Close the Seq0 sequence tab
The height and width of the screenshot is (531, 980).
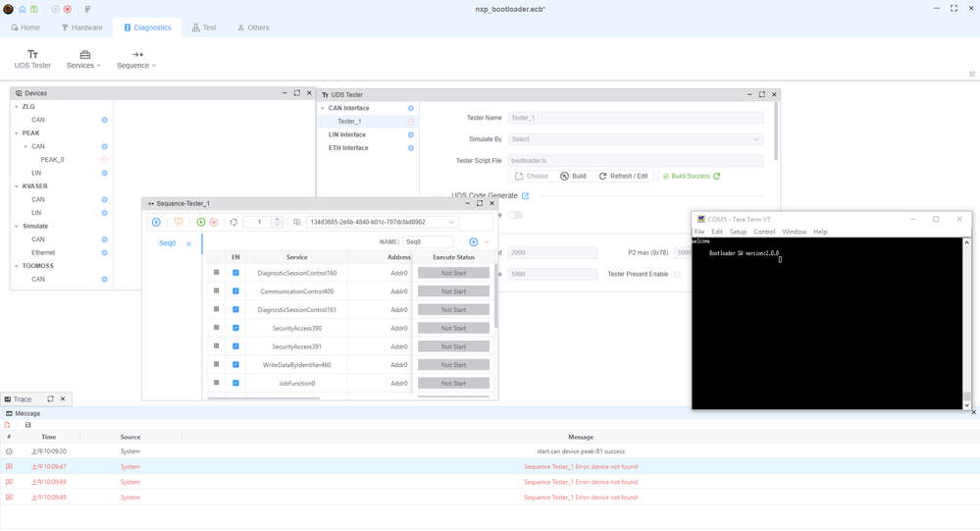coord(188,244)
